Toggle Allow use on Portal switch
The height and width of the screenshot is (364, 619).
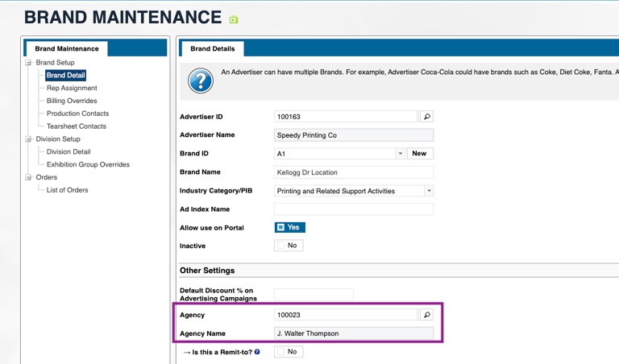click(x=289, y=227)
